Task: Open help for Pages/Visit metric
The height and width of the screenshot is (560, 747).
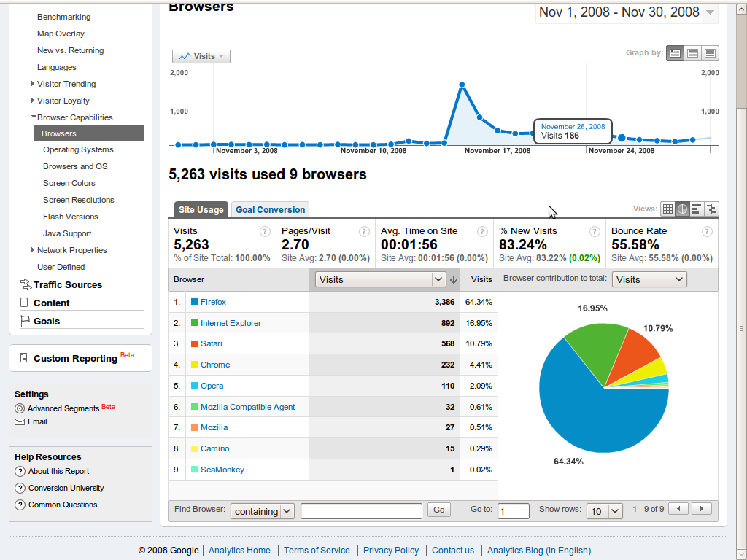Action: (364, 231)
